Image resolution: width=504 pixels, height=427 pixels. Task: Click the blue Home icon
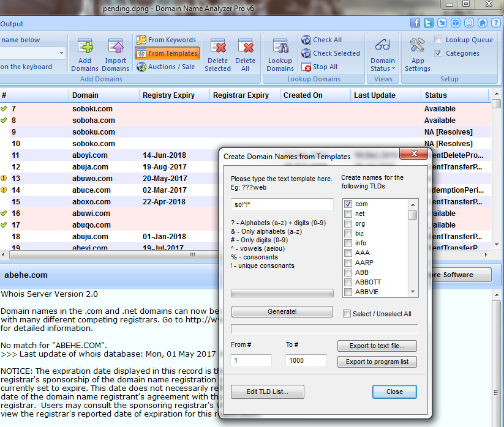pos(483,23)
